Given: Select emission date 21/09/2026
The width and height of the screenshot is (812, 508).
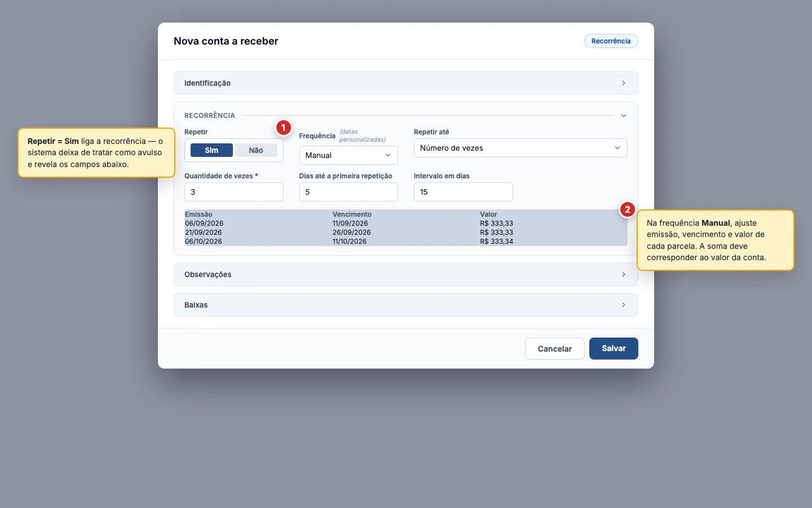Looking at the screenshot, I should click(203, 233).
